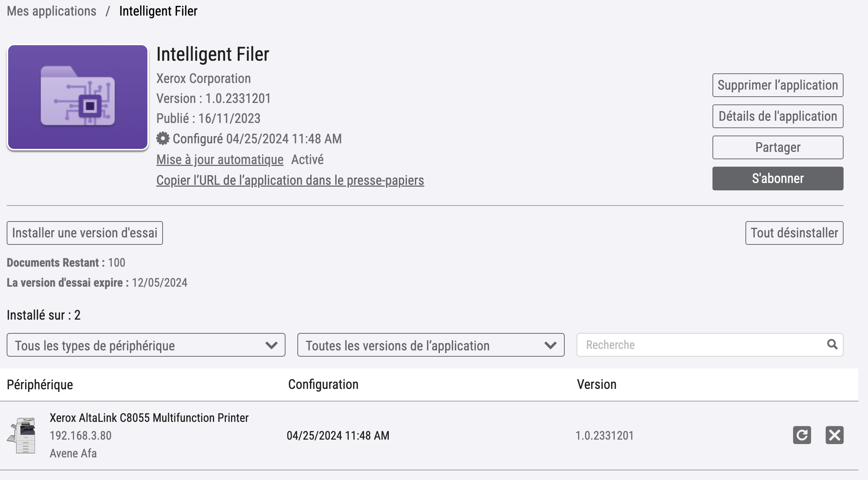Click the AltaLink C8055 printer thumbnail
This screenshot has width=868, height=480.
pyautogui.click(x=22, y=435)
